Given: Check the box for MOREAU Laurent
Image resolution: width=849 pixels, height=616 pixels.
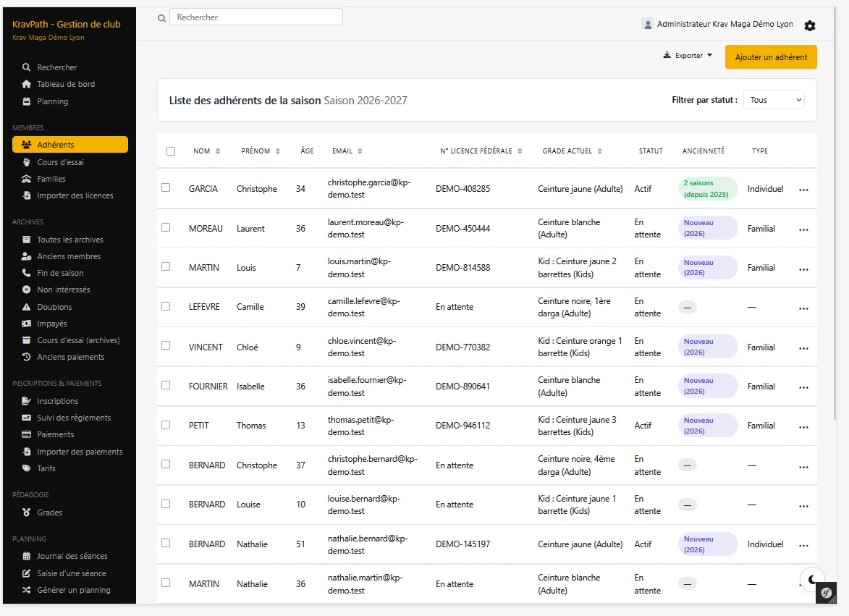Looking at the screenshot, I should click(x=166, y=227).
